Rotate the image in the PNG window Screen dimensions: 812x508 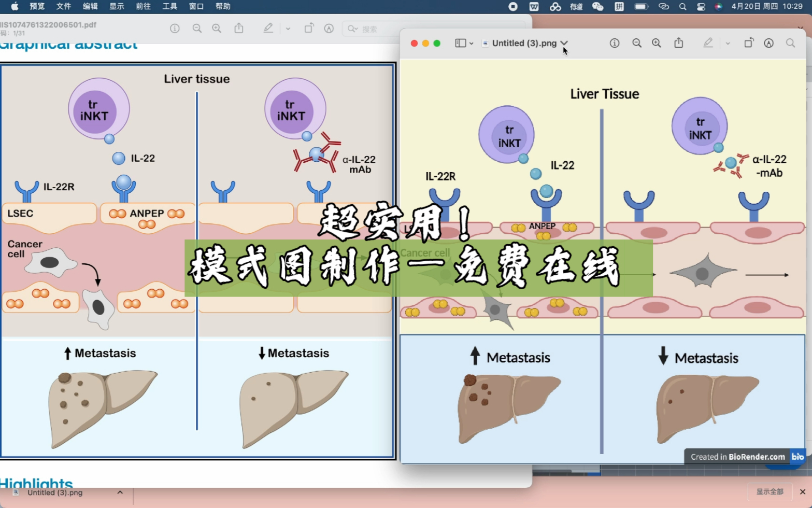click(749, 43)
